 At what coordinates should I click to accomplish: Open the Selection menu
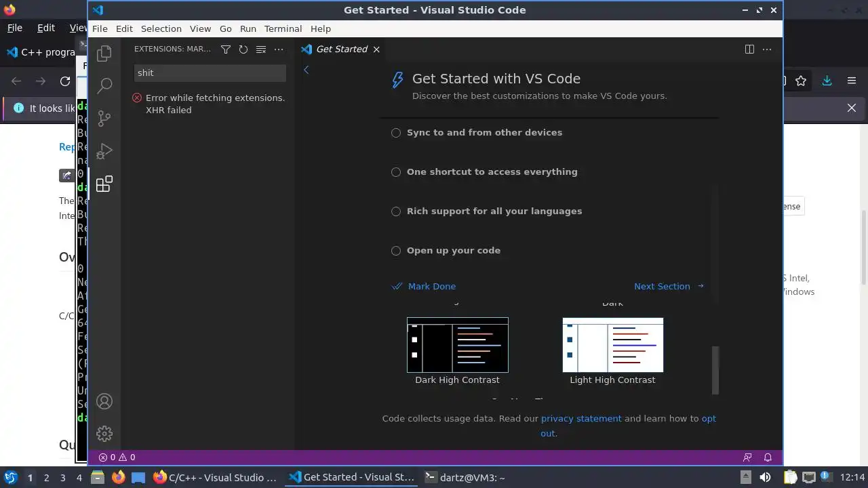pos(161,28)
